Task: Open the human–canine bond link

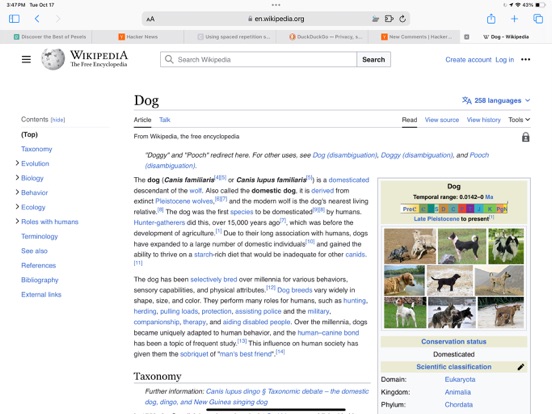Action: coord(328,333)
